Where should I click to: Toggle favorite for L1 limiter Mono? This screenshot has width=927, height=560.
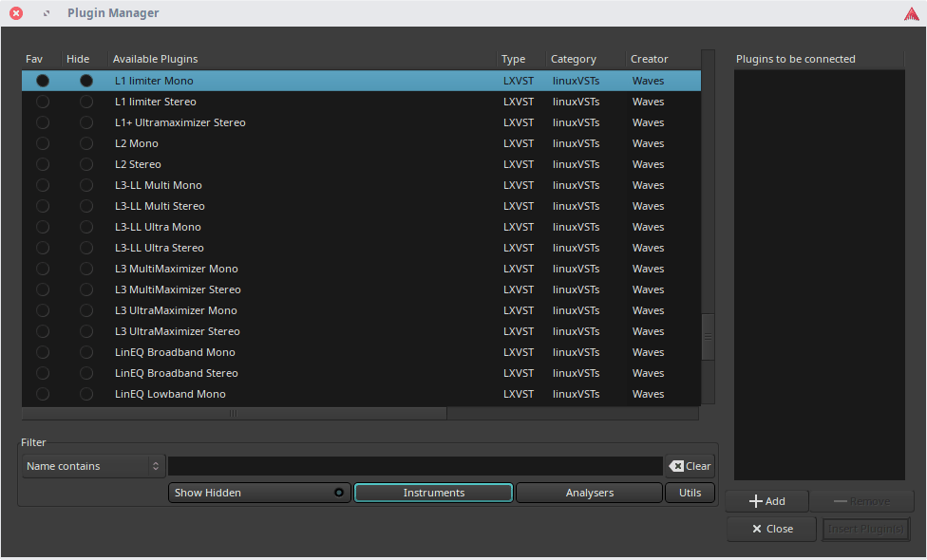tap(43, 81)
